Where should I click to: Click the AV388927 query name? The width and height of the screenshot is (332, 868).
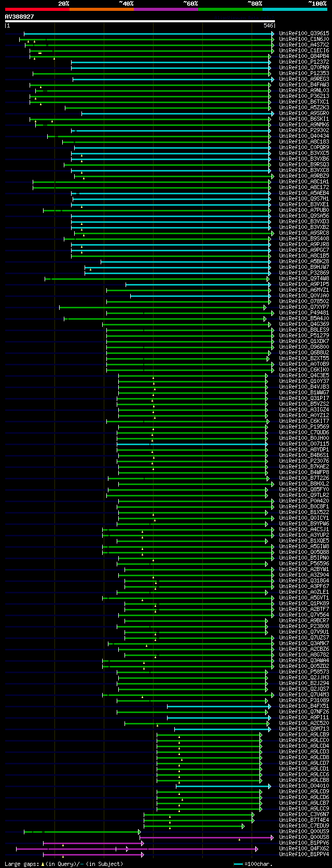(x=20, y=17)
